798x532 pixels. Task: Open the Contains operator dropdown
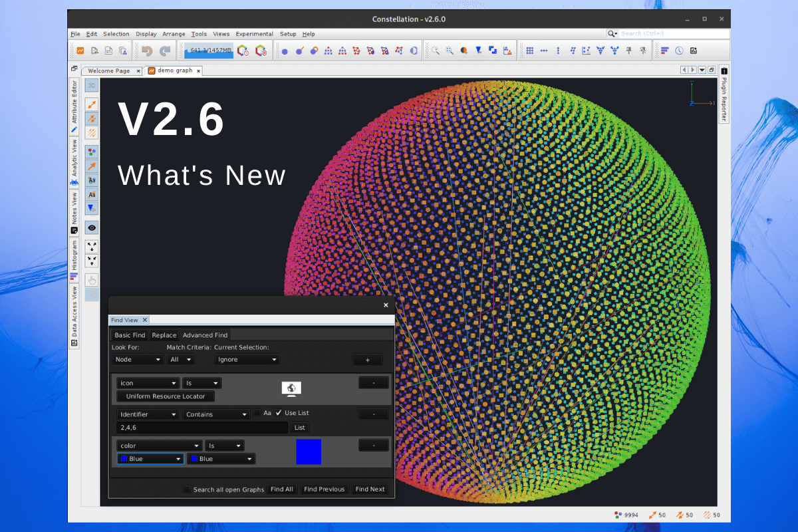pyautogui.click(x=216, y=414)
